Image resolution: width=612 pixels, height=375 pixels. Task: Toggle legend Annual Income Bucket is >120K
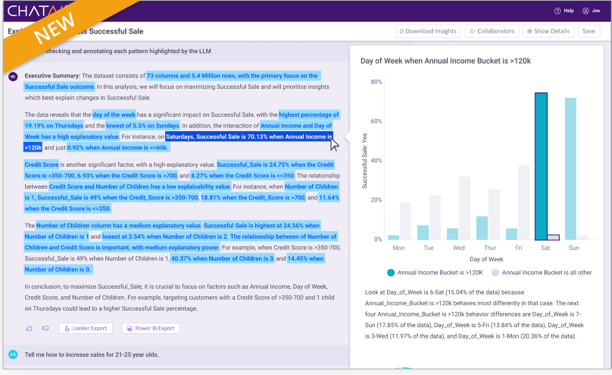tap(435, 273)
